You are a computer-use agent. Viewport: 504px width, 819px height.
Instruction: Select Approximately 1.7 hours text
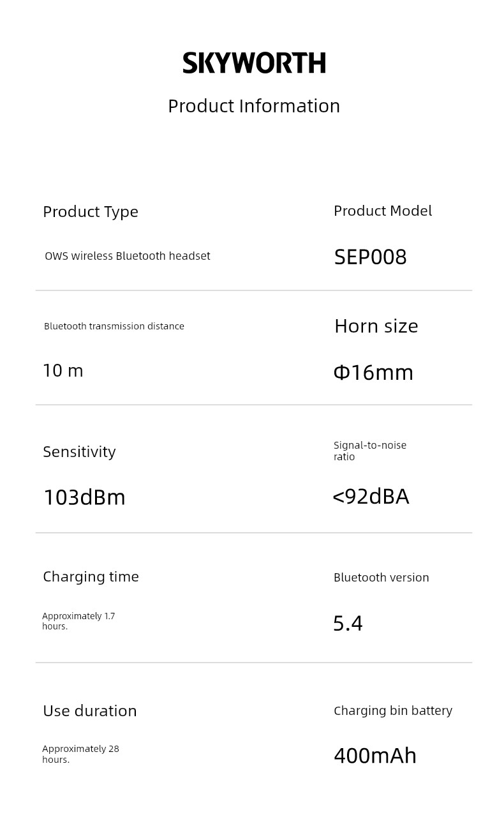pyautogui.click(x=78, y=621)
